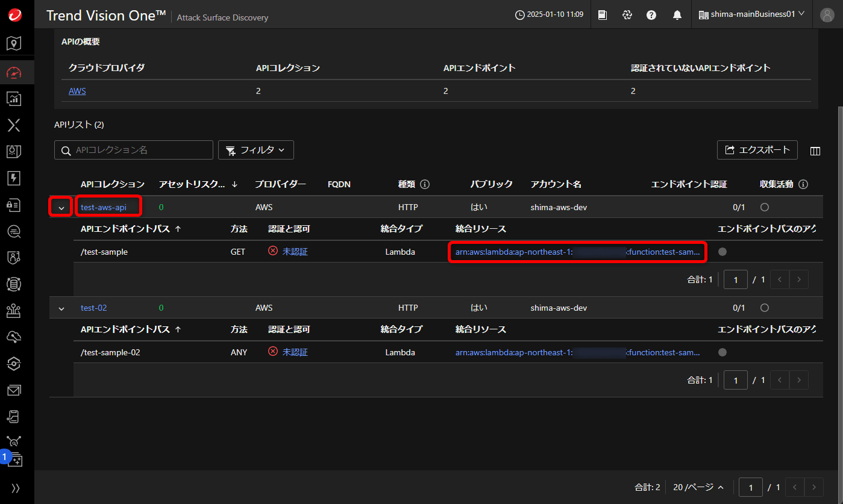
Task: Open the XDR X-shaped sidebar icon
Action: (x=14, y=125)
